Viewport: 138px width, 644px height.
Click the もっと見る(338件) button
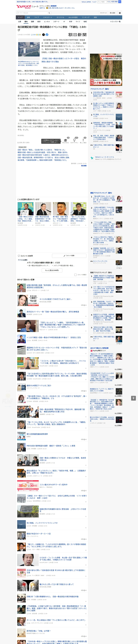(52, 270)
